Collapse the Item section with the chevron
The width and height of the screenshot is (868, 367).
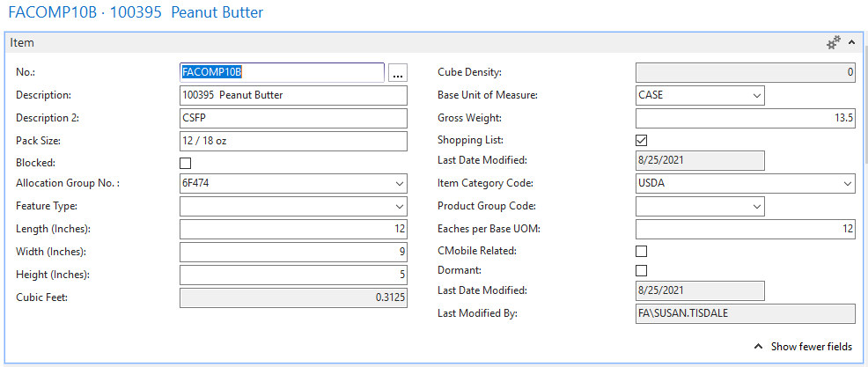click(851, 42)
